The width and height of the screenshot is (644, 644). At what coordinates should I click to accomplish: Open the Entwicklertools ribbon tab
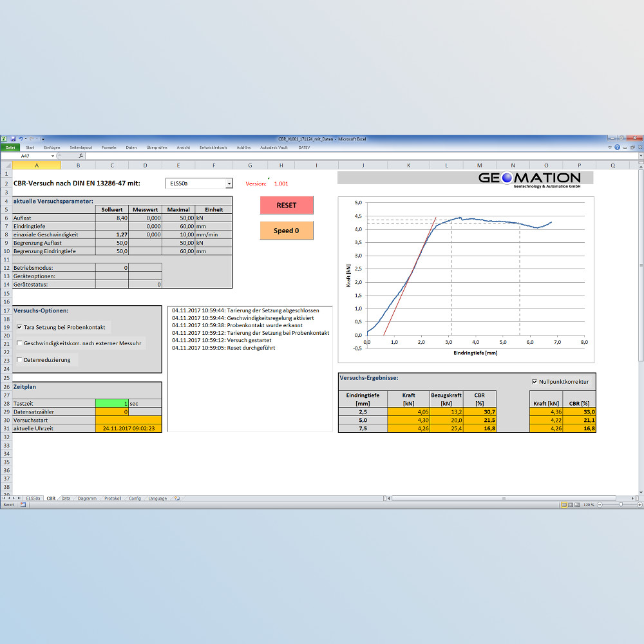point(213,147)
